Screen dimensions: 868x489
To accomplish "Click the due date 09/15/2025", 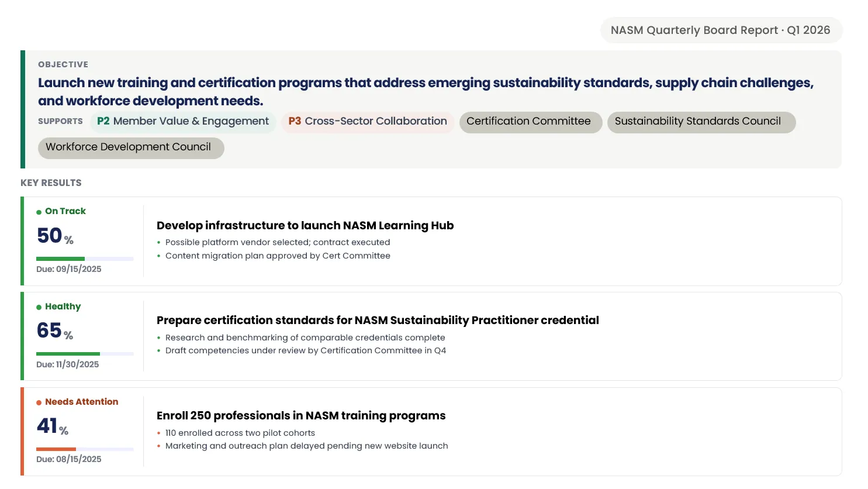I will pos(69,269).
